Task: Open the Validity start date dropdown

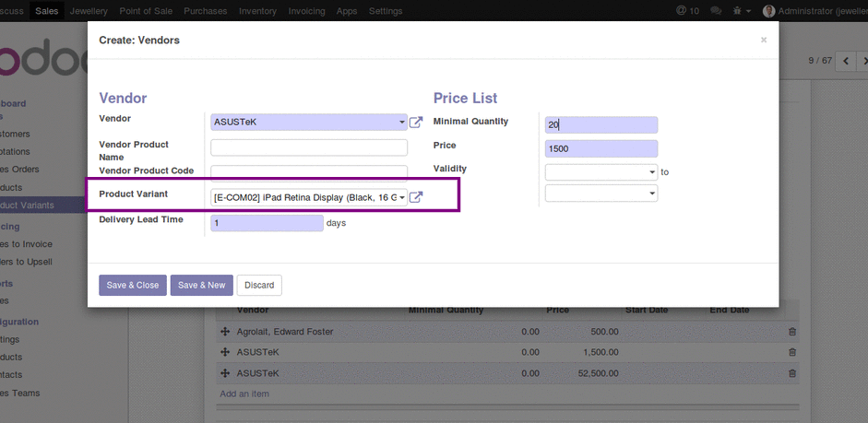Action: coord(652,172)
